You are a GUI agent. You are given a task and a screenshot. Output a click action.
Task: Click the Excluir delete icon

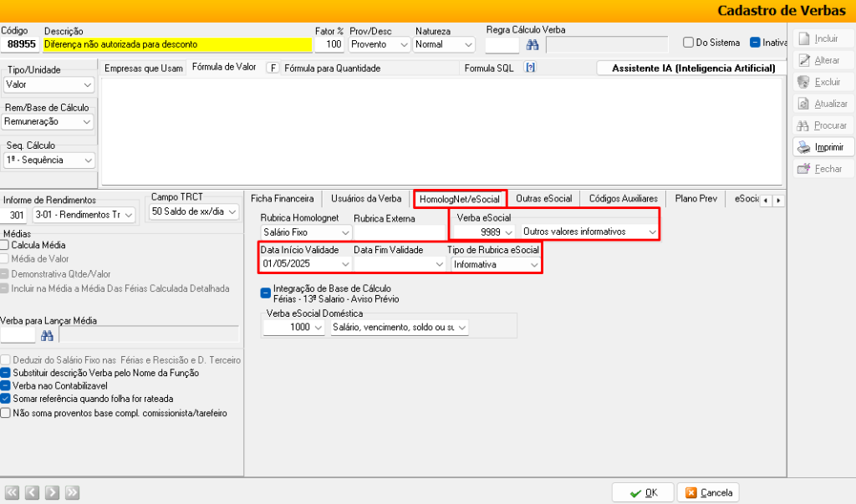point(803,83)
